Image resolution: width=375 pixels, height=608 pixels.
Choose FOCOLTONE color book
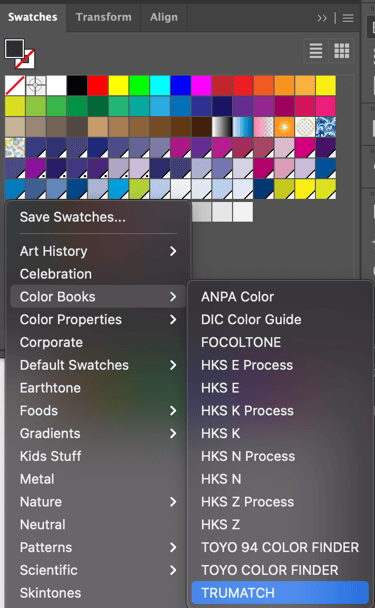(280, 342)
